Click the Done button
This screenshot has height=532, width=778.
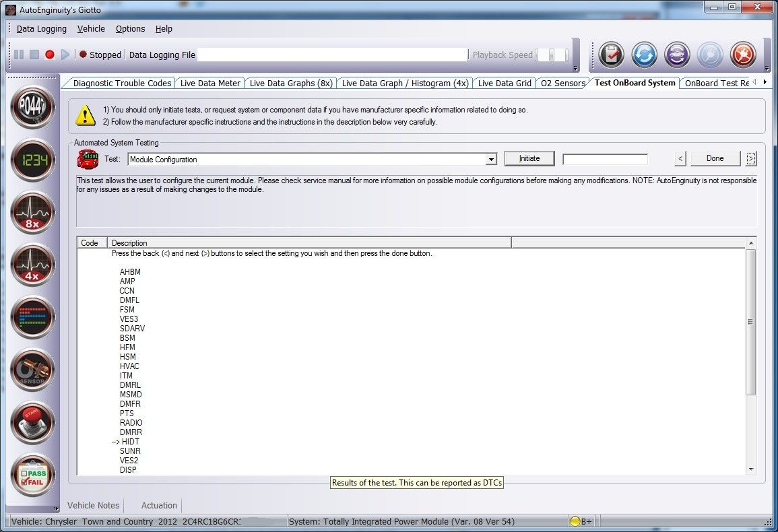(x=715, y=159)
